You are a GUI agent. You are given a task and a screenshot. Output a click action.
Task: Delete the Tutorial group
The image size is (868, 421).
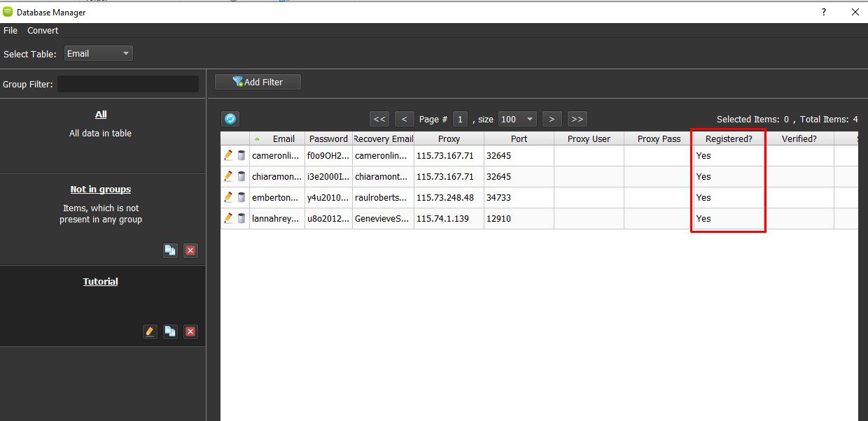(x=190, y=331)
